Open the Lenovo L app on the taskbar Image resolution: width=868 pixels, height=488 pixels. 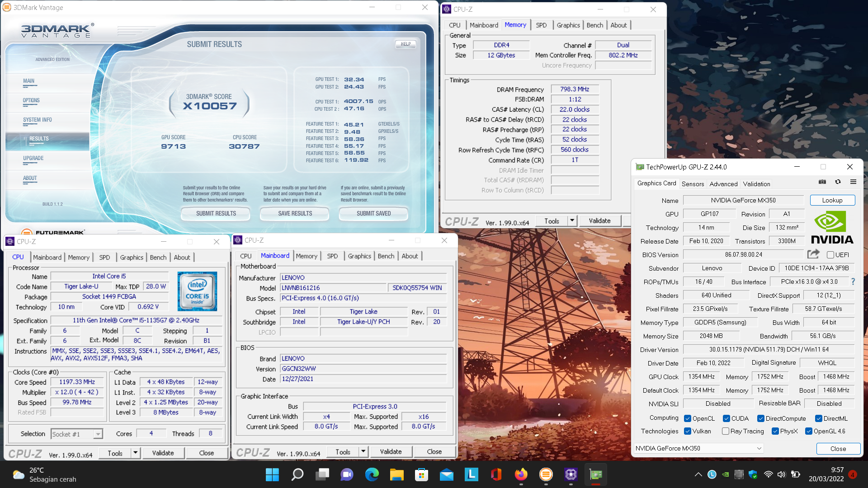click(x=471, y=474)
